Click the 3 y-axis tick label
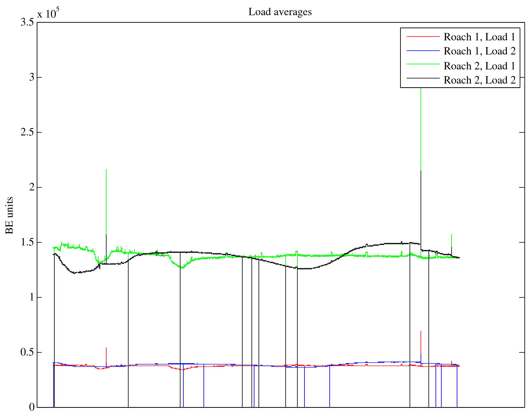 tap(31, 78)
